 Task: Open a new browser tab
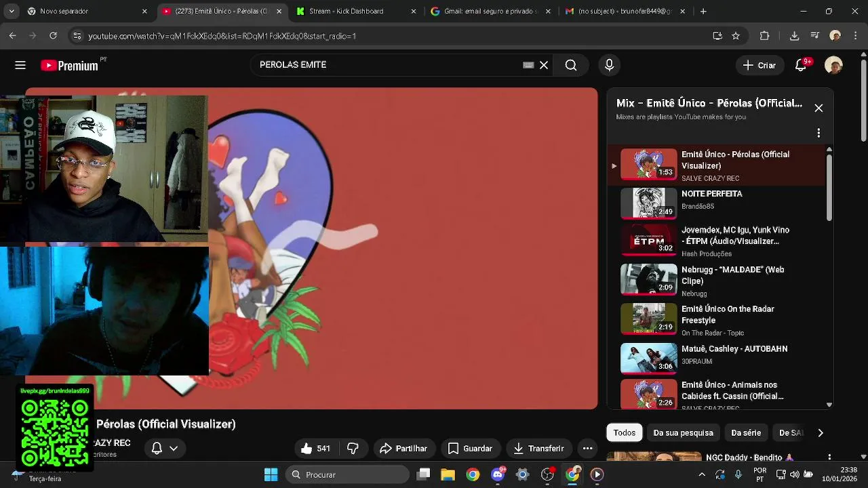tap(703, 12)
